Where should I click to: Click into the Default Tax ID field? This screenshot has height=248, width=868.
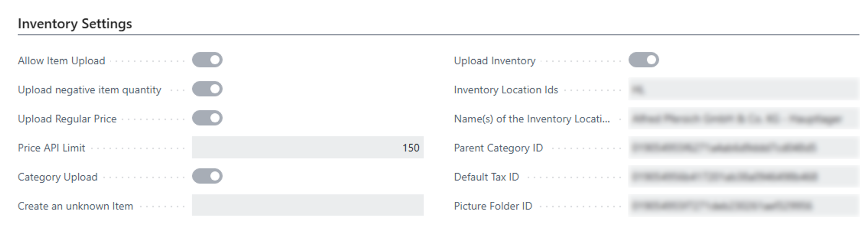click(744, 176)
